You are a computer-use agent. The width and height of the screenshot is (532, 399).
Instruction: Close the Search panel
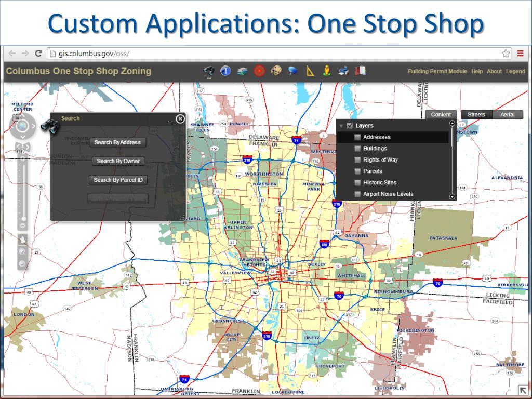[180, 118]
